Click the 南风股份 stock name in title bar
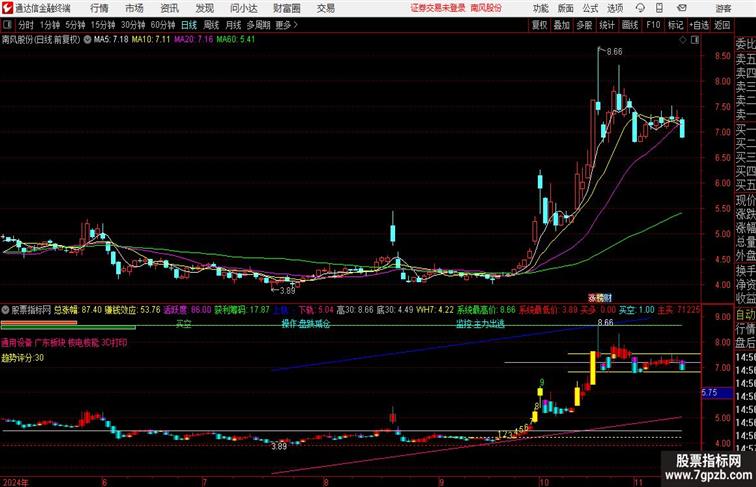756x487 pixels. pyautogui.click(x=486, y=8)
